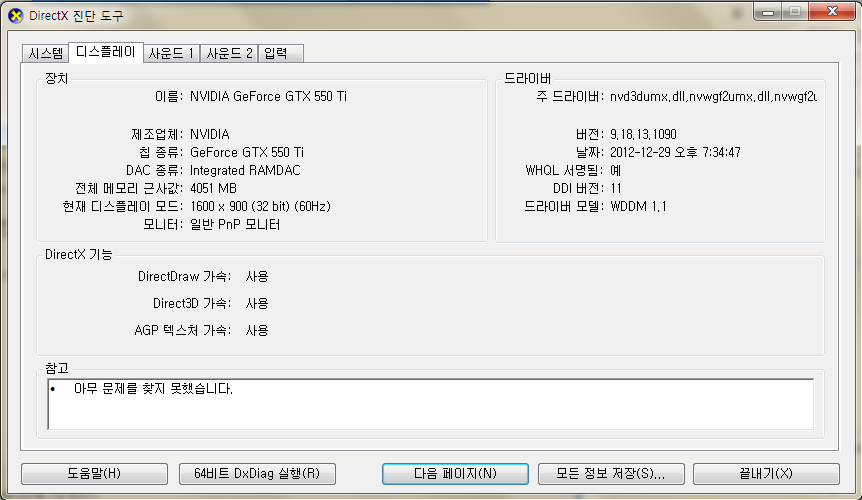Select device name NVIDIA GeForce GTX 550 Ti
The height and width of the screenshot is (500, 862).
pyautogui.click(x=268, y=97)
